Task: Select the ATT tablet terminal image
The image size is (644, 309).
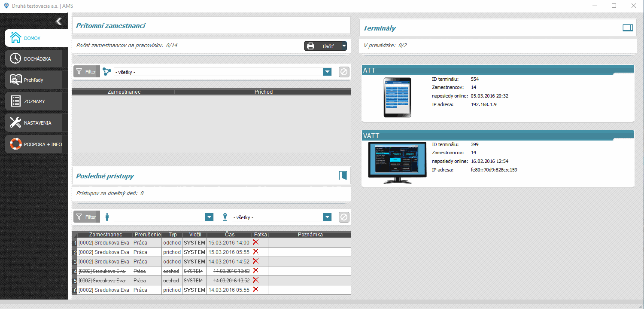Action: [397, 97]
